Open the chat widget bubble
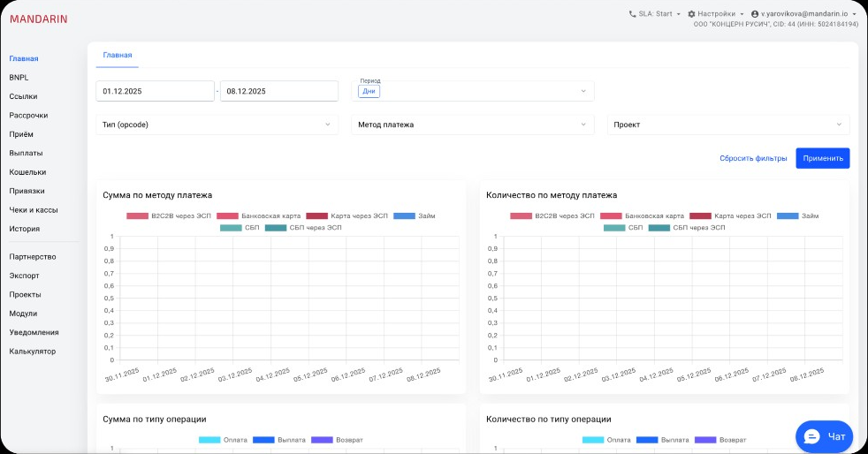This screenshot has height=454, width=868. (x=824, y=435)
